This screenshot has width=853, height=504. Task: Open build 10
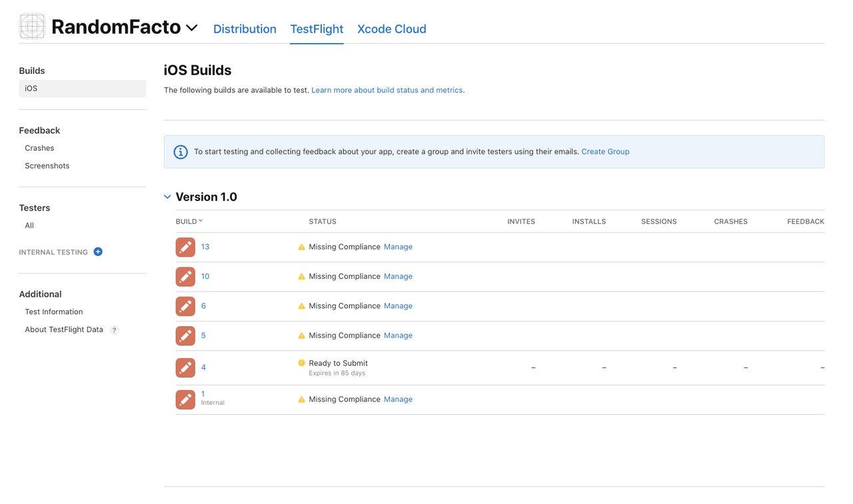(205, 276)
